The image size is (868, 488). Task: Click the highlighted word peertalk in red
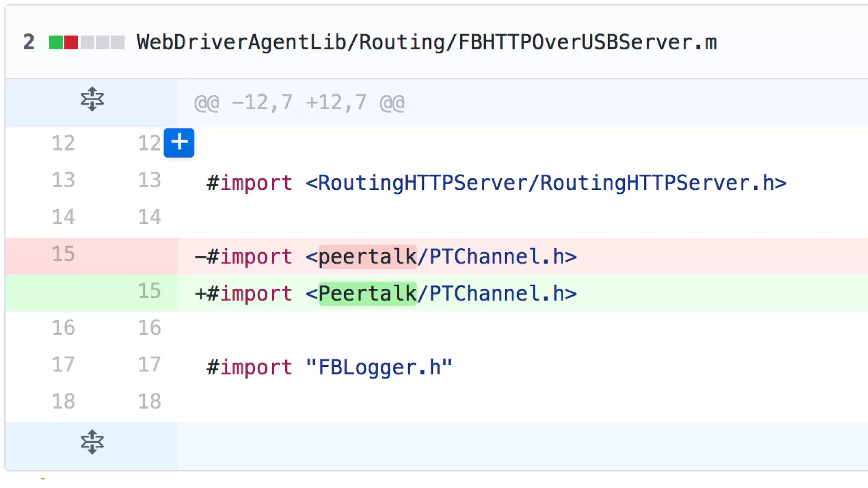pyautogui.click(x=367, y=257)
